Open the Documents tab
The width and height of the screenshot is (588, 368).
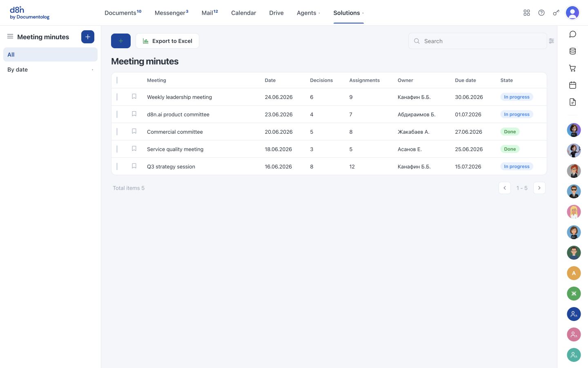123,13
